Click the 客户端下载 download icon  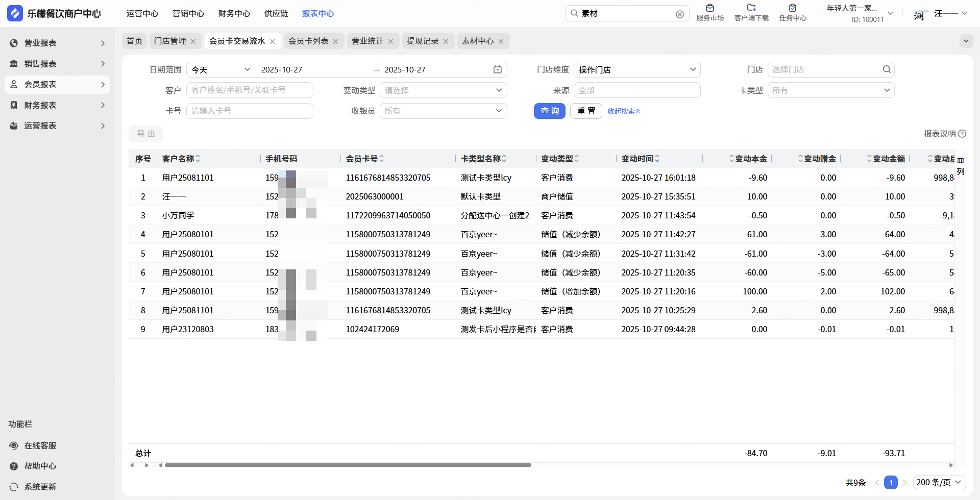pyautogui.click(x=751, y=8)
